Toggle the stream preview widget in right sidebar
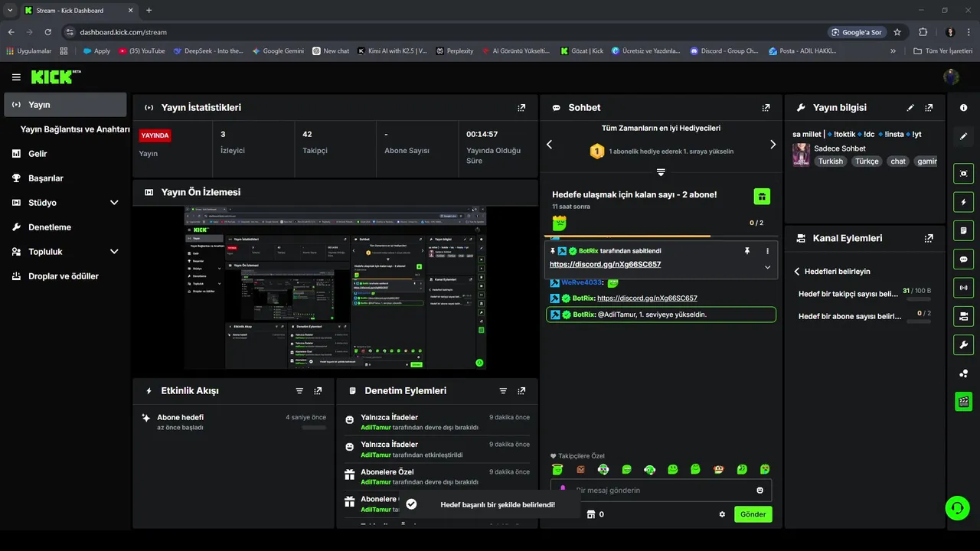The image size is (980, 551). coord(963,174)
